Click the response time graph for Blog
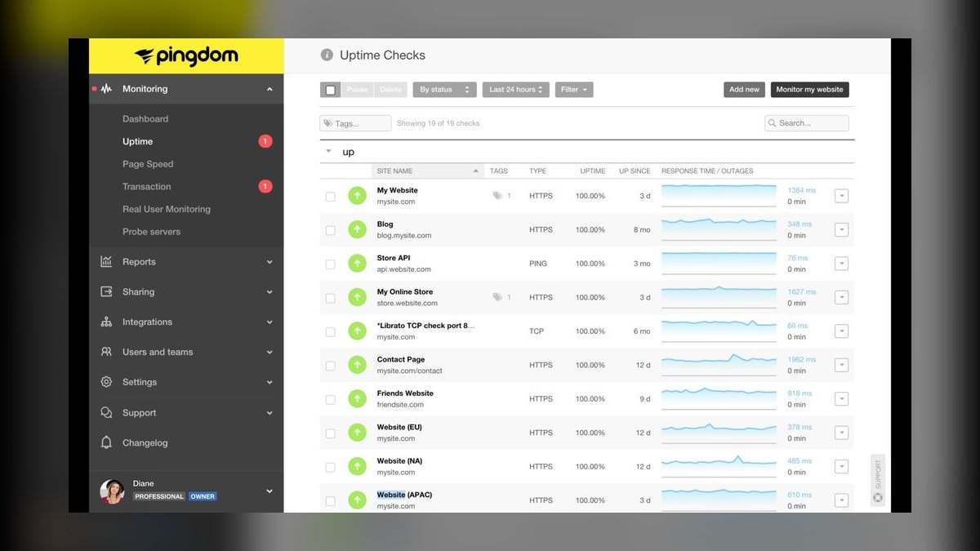 719,229
